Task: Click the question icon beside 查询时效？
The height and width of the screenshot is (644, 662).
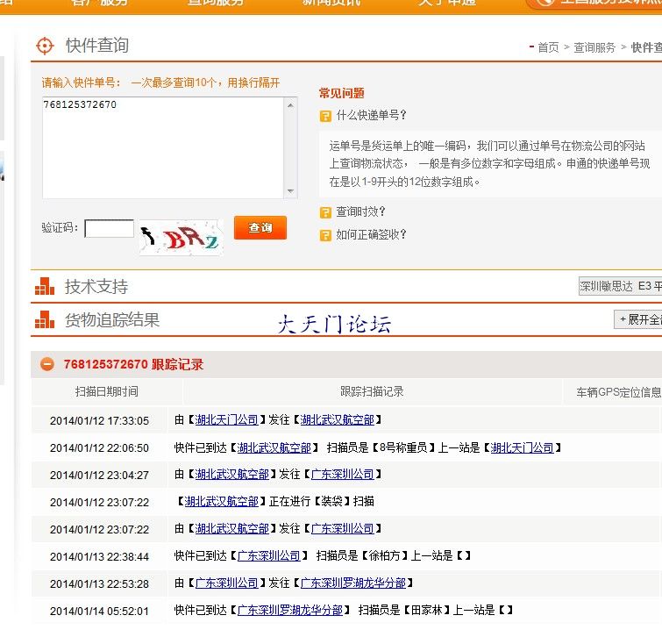Action: [325, 212]
